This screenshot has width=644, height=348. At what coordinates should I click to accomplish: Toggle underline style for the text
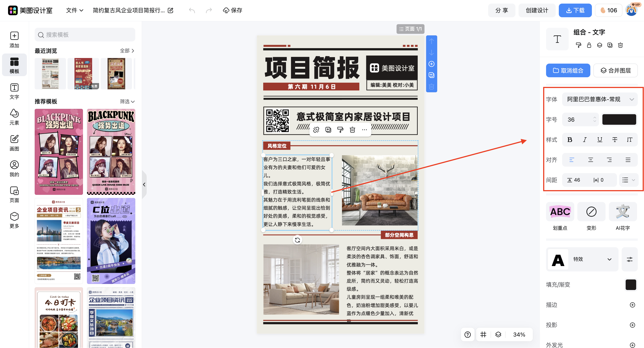click(x=600, y=140)
